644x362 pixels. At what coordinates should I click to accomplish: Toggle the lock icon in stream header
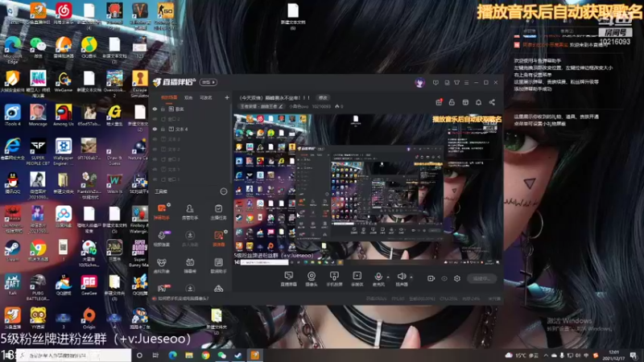pos(452,102)
